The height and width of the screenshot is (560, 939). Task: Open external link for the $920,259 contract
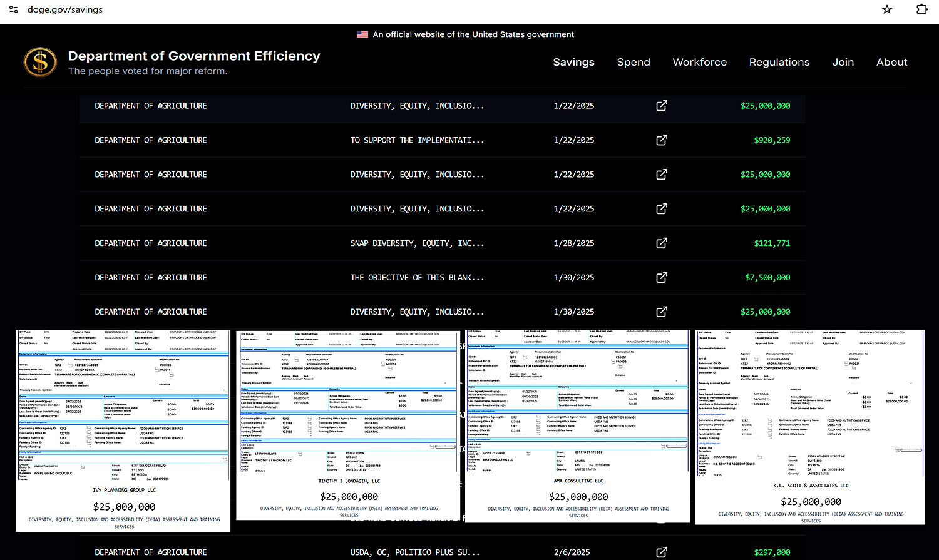661,140
